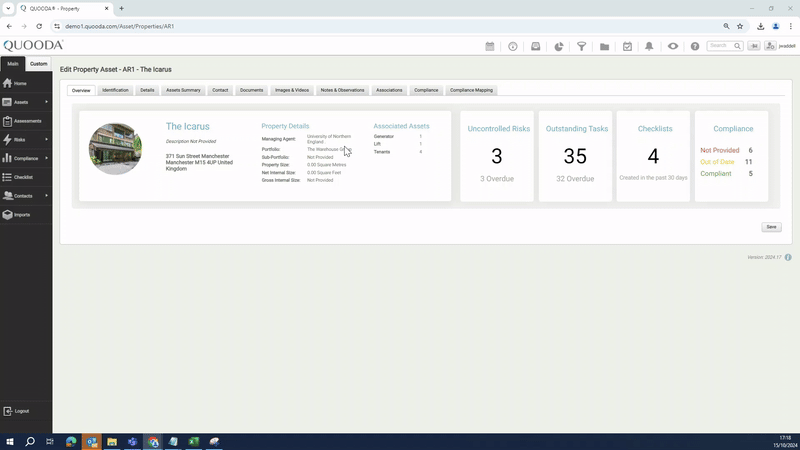Screen dimensions: 800x450
Task: Toggle the eye view icon in the toolbar
Action: pos(673,46)
